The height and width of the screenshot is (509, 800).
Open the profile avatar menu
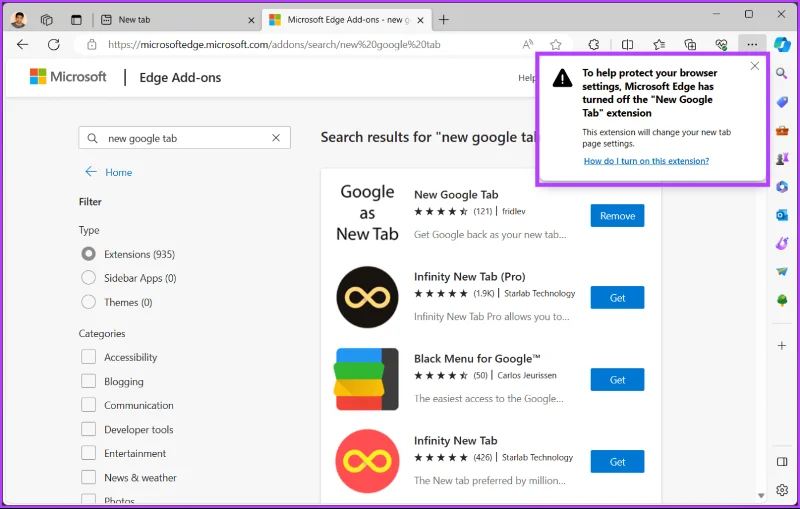coord(18,20)
